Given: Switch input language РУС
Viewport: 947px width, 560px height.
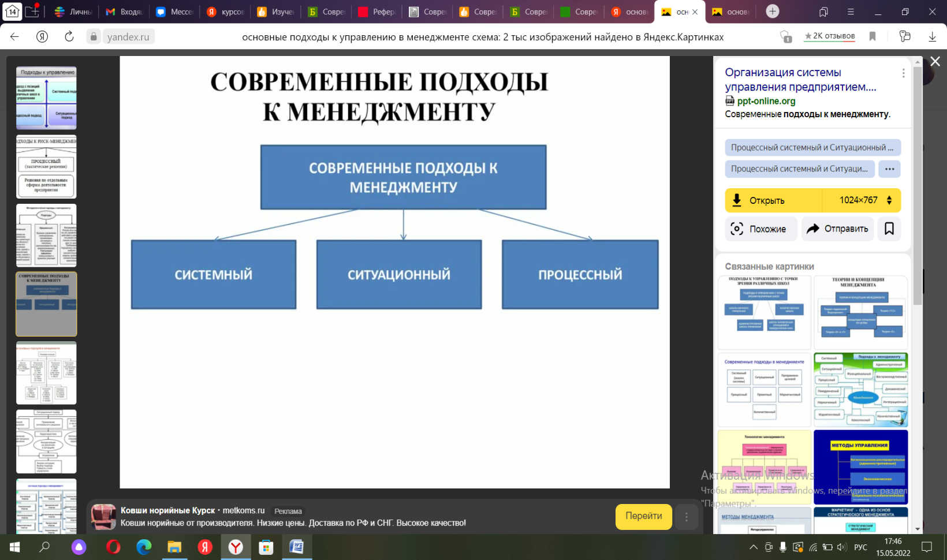Looking at the screenshot, I should (x=860, y=547).
